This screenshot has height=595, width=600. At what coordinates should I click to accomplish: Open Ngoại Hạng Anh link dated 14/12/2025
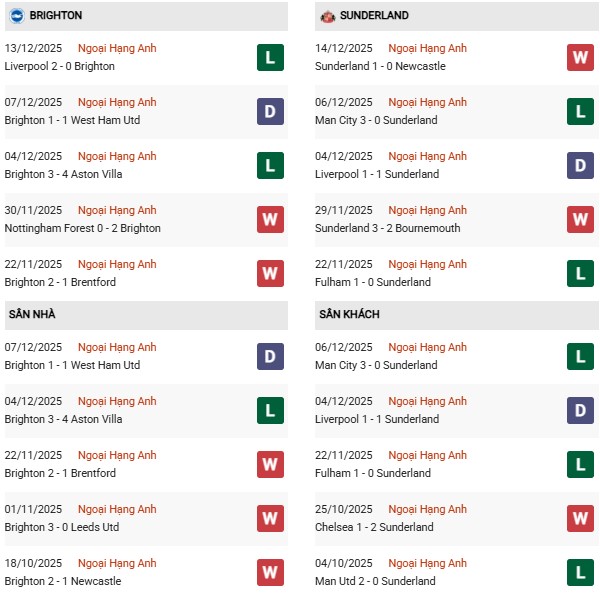tap(428, 48)
